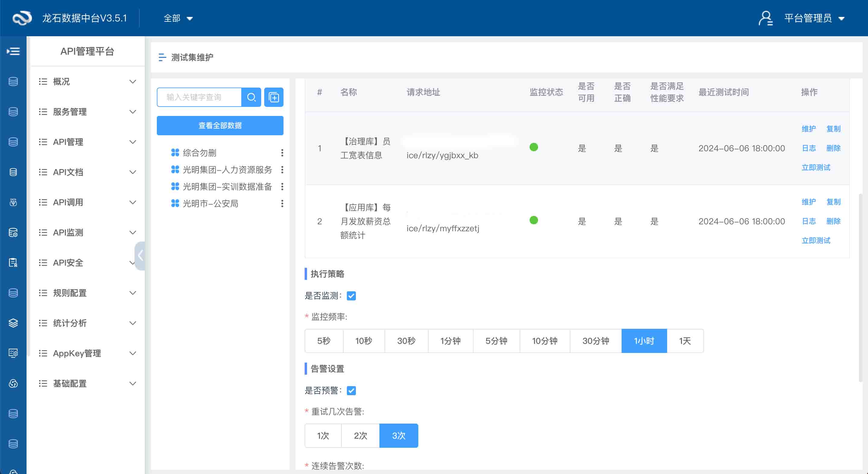Click the ice/rlzy/myffxzzetj request address
868x474 pixels.
point(443,229)
